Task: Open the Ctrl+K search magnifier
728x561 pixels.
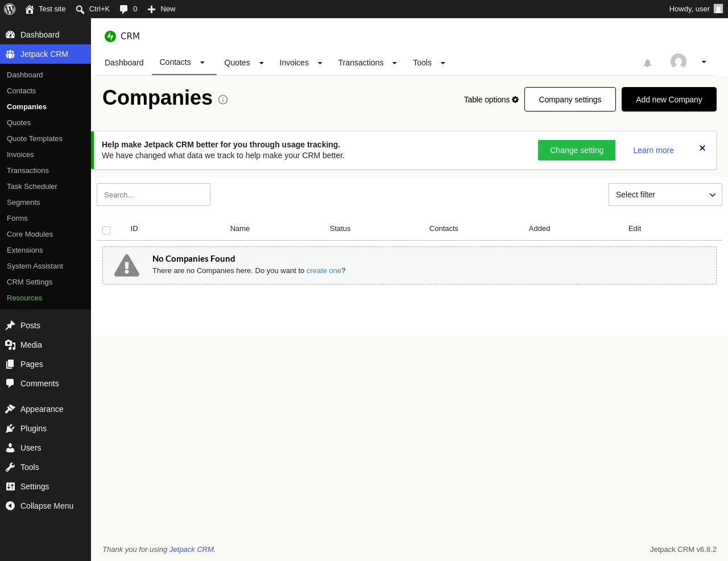Action: pyautogui.click(x=80, y=9)
